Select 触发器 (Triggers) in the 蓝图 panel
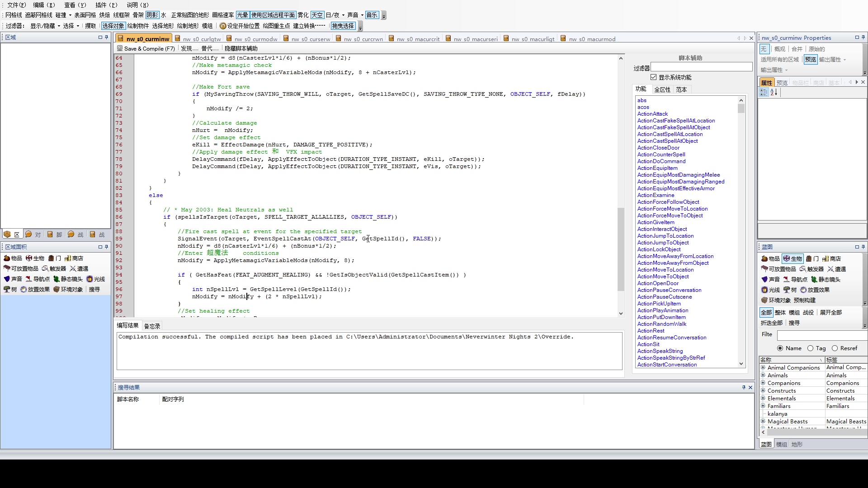Image resolution: width=868 pixels, height=488 pixels. point(811,269)
